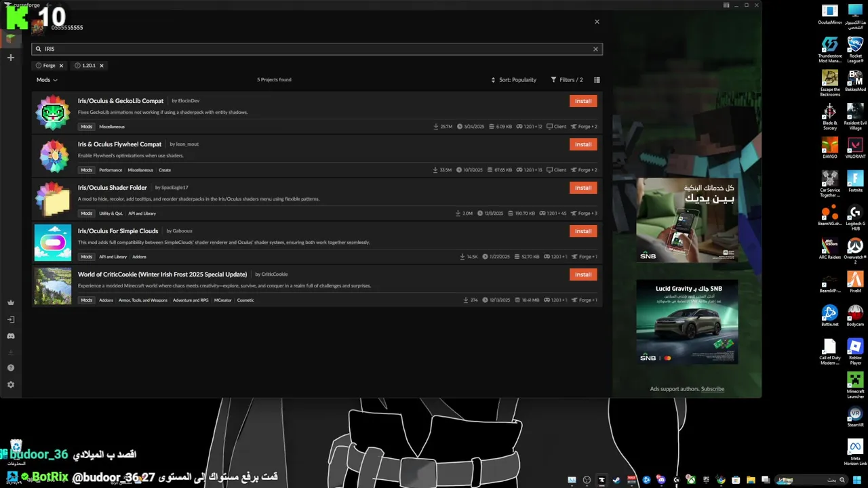Screen dimensions: 868x488
Task: Open Thunderstore Mod Manager desktop shortcut
Action: tap(829, 49)
